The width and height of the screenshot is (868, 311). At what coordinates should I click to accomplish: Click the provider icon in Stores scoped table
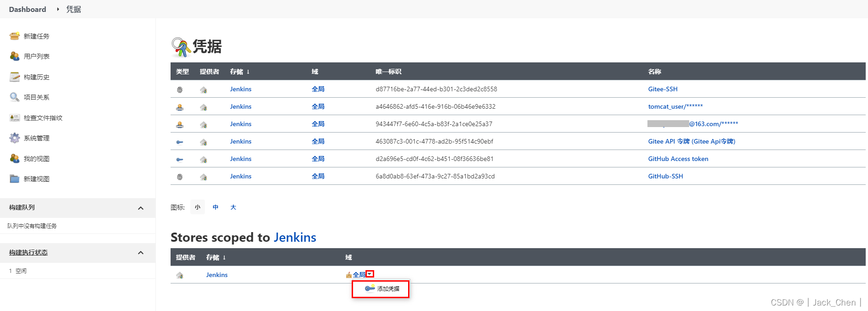point(180,275)
